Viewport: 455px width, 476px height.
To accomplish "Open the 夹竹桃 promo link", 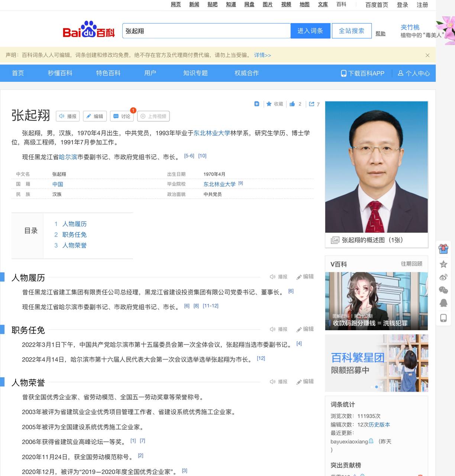I will click(410, 27).
